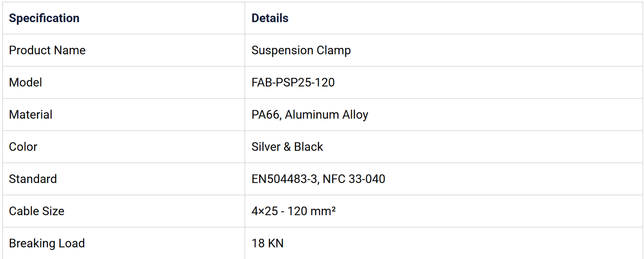This screenshot has height=259, width=644.
Task: Select the Standard label cell
Action: click(x=33, y=179)
